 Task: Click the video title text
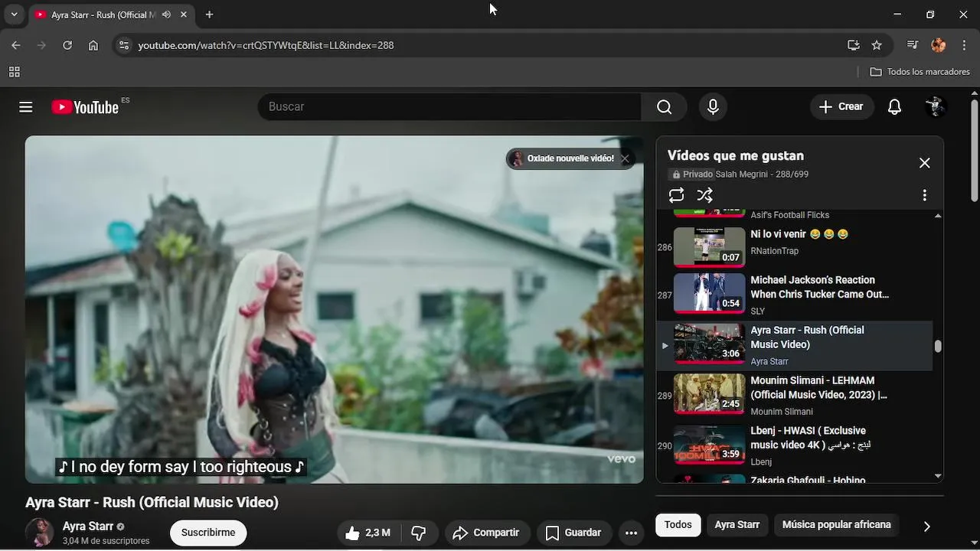coord(152,503)
